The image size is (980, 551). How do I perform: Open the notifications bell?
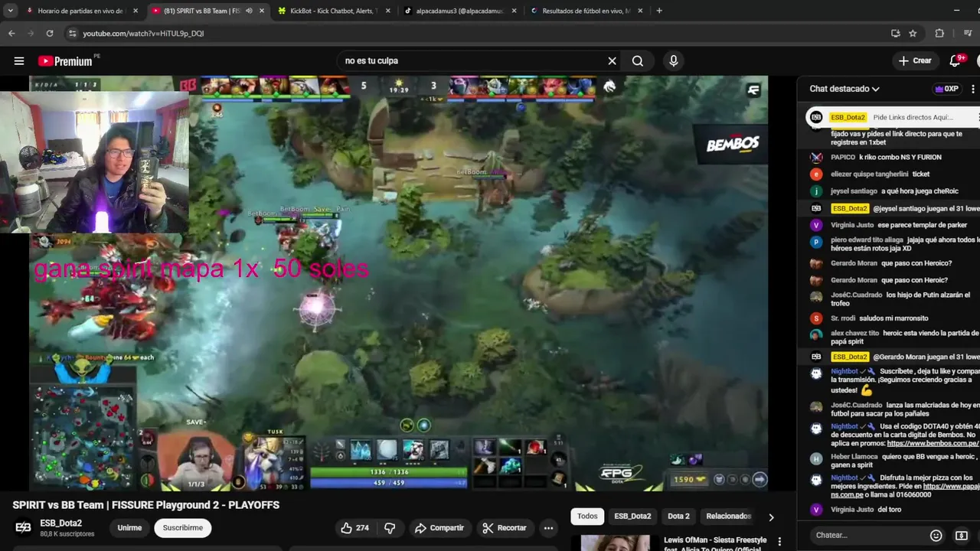tap(955, 61)
